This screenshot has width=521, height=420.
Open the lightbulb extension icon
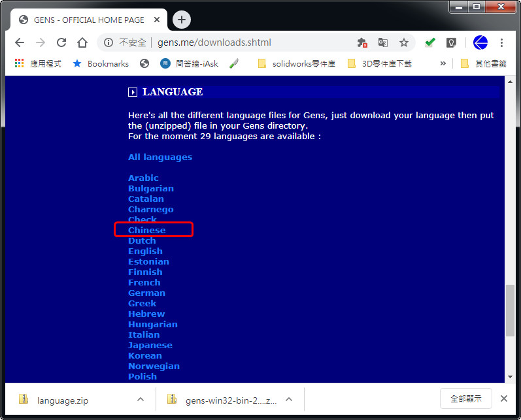[x=451, y=42]
